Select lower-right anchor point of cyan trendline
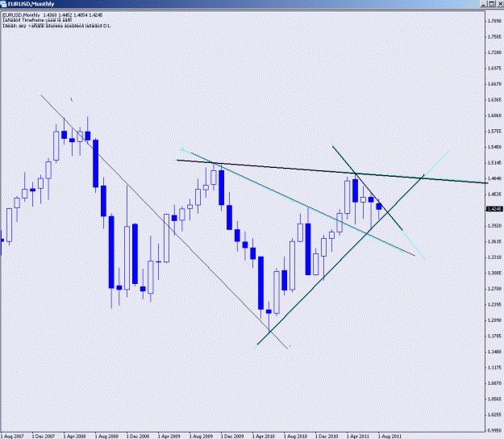 tap(402, 251)
